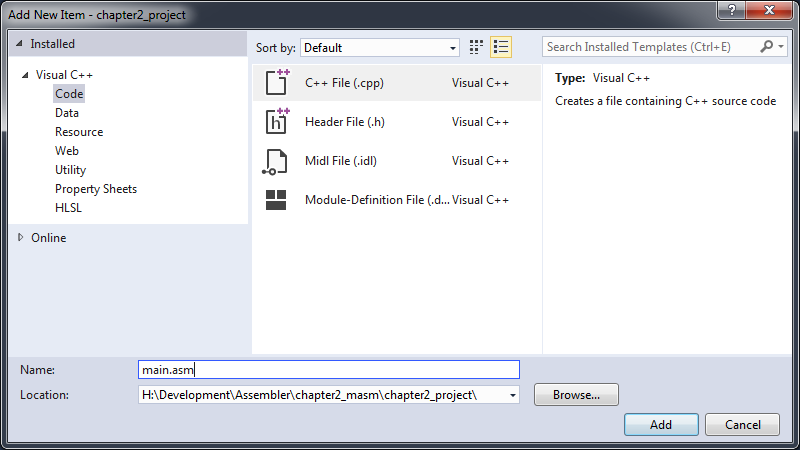
Task: Click the Midl File (.idl) template icon
Action: coord(277,161)
